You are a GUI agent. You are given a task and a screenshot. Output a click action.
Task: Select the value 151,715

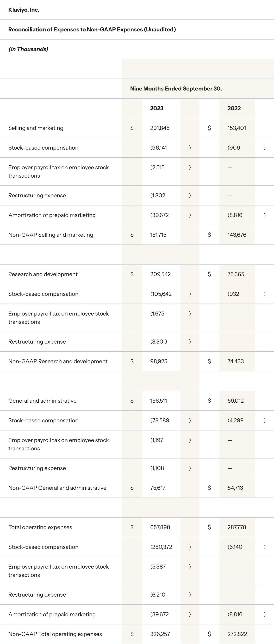coord(158,235)
